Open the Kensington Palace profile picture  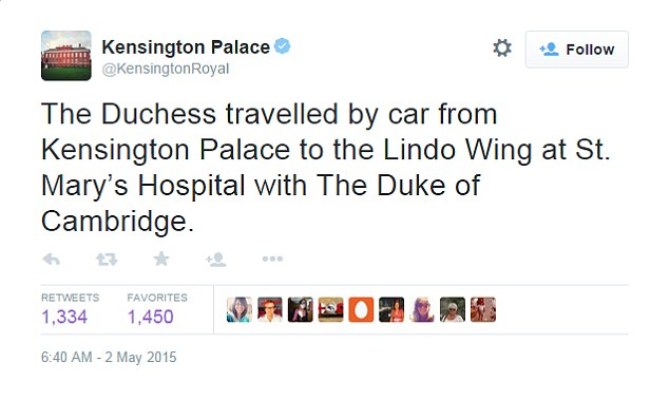click(x=66, y=55)
